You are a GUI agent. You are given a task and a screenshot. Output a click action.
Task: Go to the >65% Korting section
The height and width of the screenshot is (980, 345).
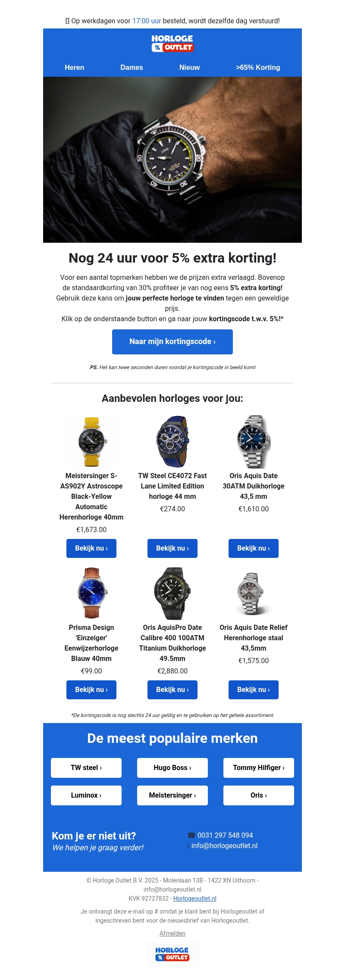[258, 67]
